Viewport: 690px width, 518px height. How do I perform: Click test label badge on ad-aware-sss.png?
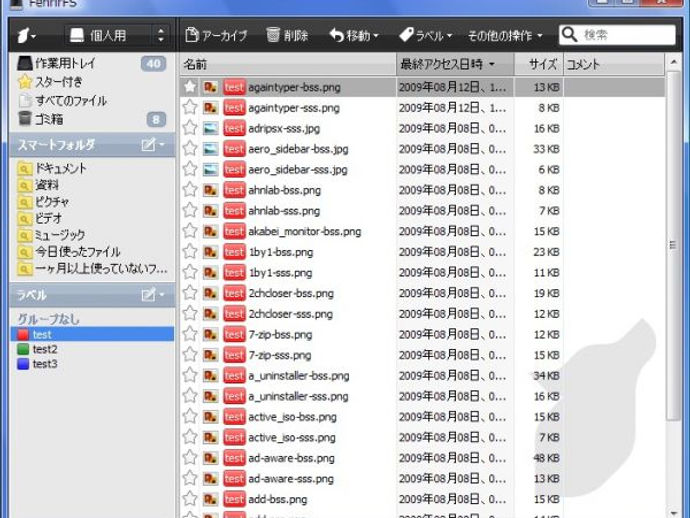click(x=234, y=478)
